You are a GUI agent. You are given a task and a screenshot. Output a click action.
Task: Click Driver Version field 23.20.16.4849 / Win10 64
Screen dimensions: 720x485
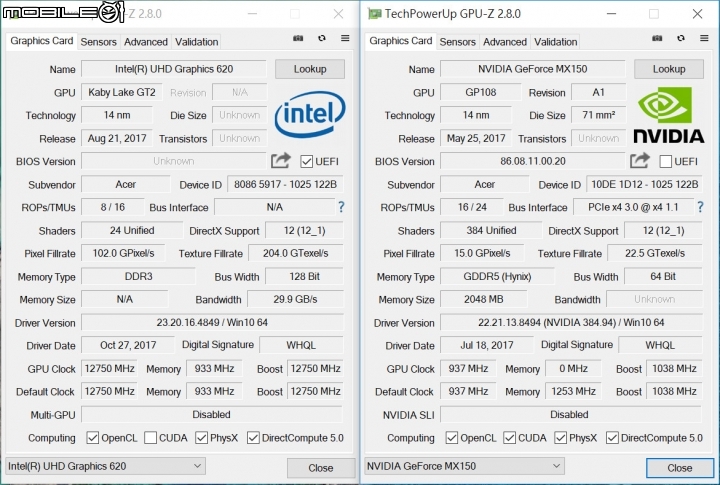click(x=212, y=322)
